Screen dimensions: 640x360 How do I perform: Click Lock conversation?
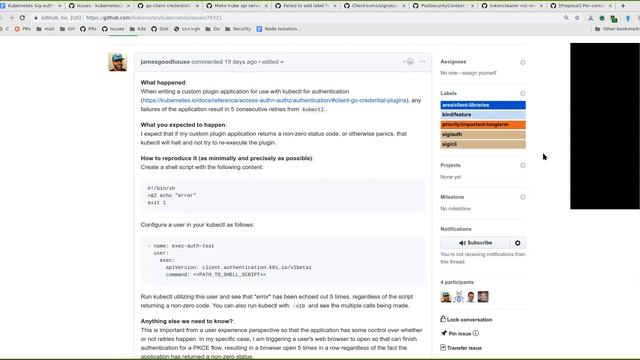[466, 320]
